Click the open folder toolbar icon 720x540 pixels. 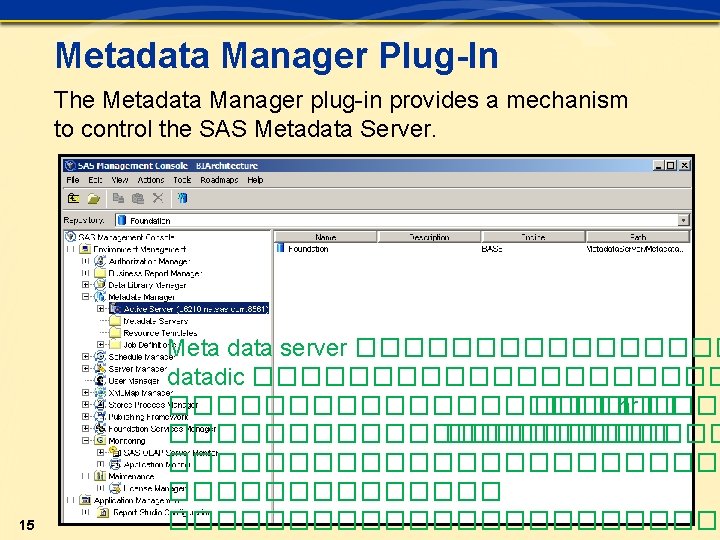click(x=94, y=198)
